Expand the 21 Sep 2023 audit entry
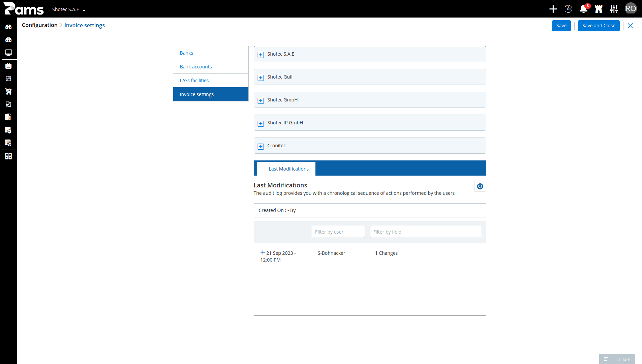This screenshot has height=364, width=642. coord(263,252)
